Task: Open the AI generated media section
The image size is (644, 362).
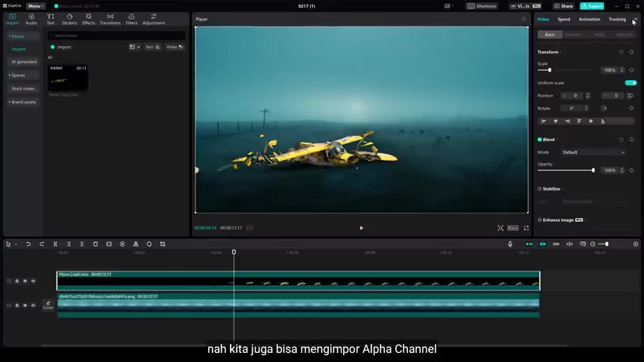Action: tap(24, 62)
